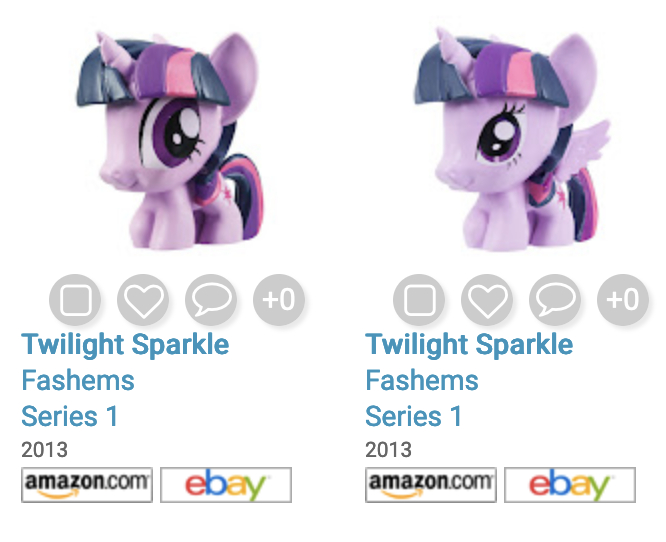Check the collection box under left pony
Screen dimensions: 666x542
point(75,299)
